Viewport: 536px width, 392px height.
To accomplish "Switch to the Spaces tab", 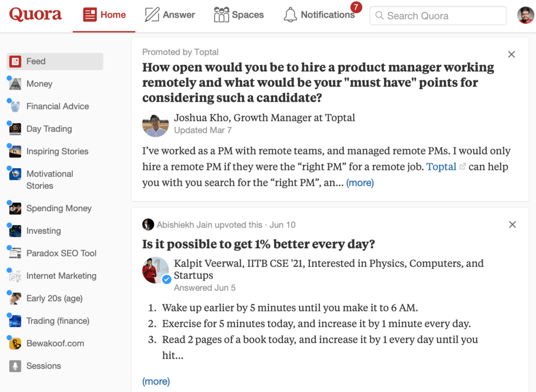I will coord(239,15).
